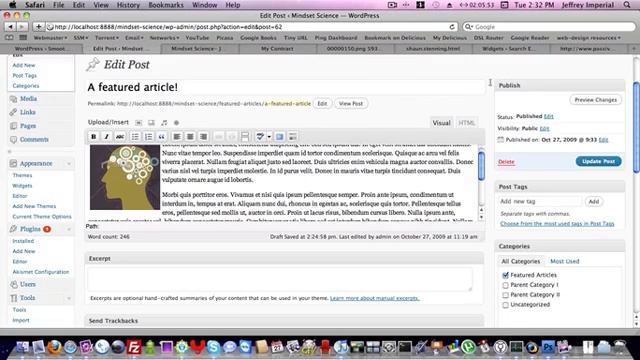Align text right in editor
The image size is (640, 360).
click(204, 137)
